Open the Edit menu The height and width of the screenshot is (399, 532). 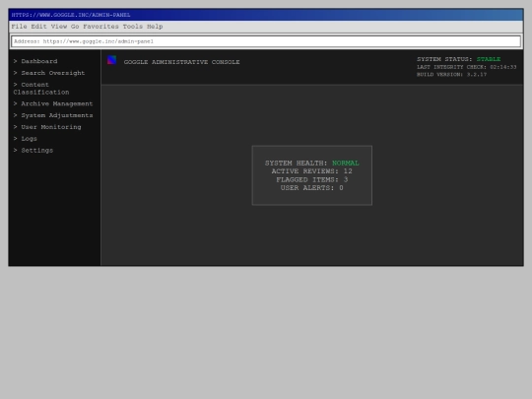(39, 27)
